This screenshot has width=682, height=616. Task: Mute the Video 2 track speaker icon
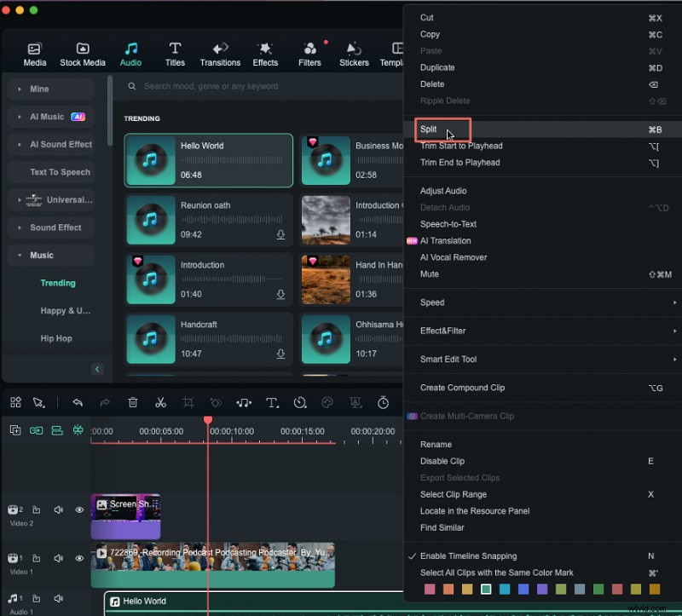[57, 509]
